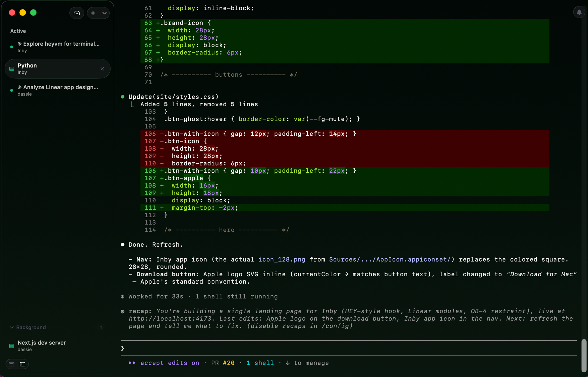Open the icon_128.png file link

[x=282, y=260]
